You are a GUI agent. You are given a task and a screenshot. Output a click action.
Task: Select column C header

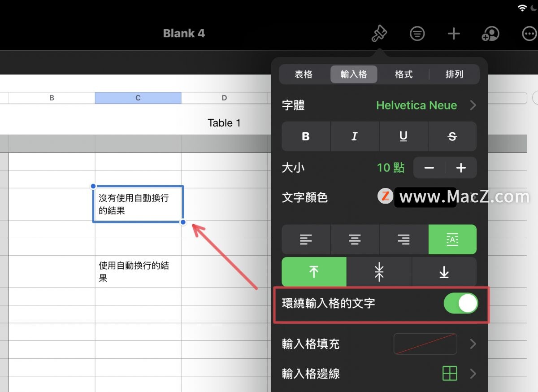pyautogui.click(x=138, y=98)
